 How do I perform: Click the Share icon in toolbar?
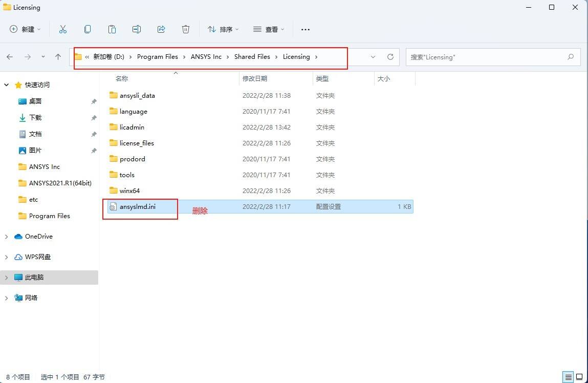[161, 29]
